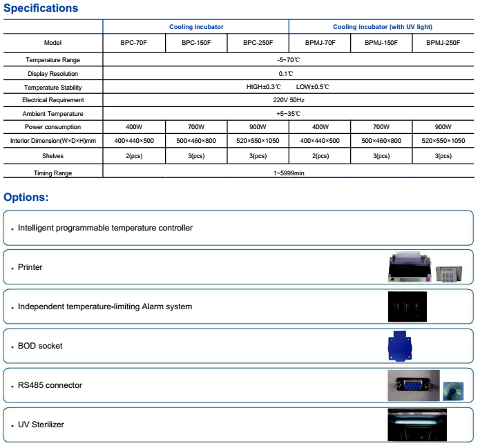Click the 'RS485 connector' option text
Screen dimensions: 480x448
click(x=50, y=385)
